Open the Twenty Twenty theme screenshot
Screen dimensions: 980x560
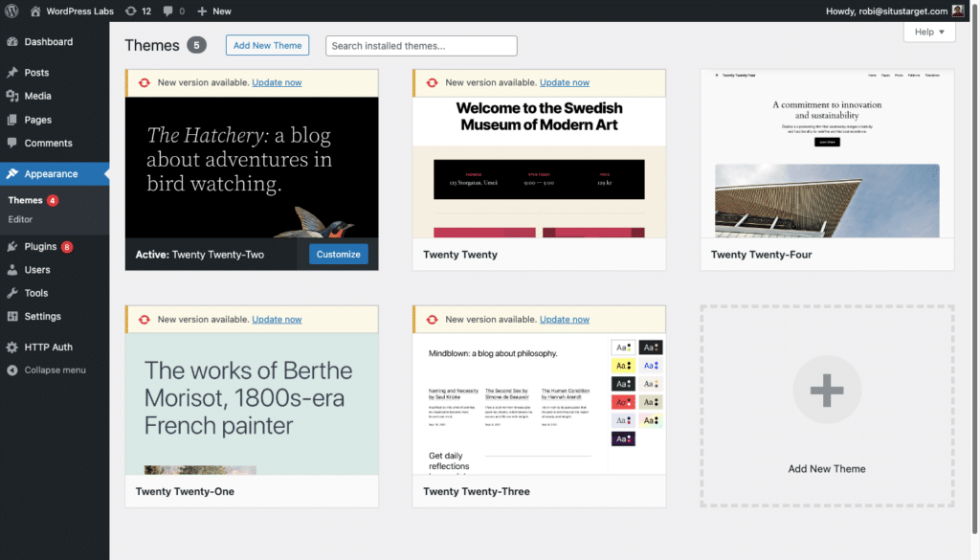point(539,168)
